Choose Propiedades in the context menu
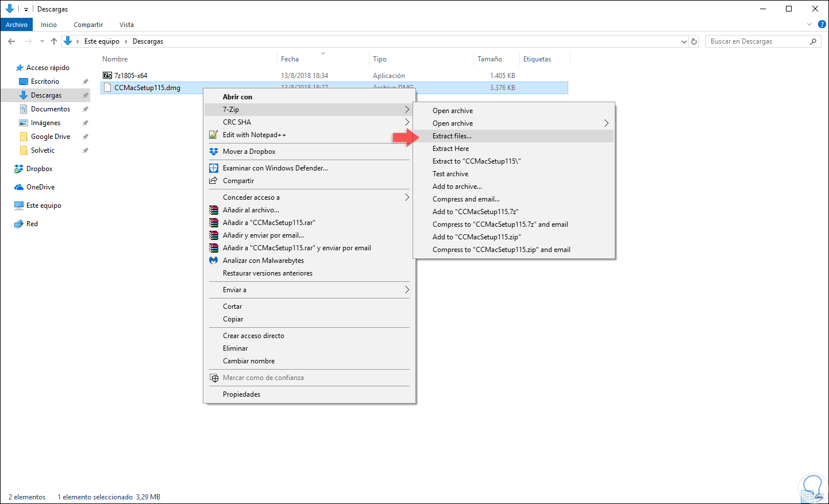 coord(241,394)
